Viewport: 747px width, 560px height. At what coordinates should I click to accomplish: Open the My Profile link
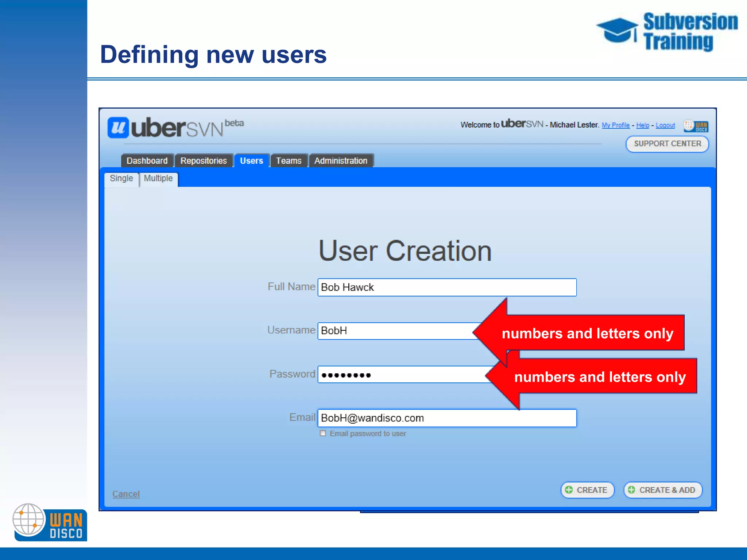coord(615,125)
